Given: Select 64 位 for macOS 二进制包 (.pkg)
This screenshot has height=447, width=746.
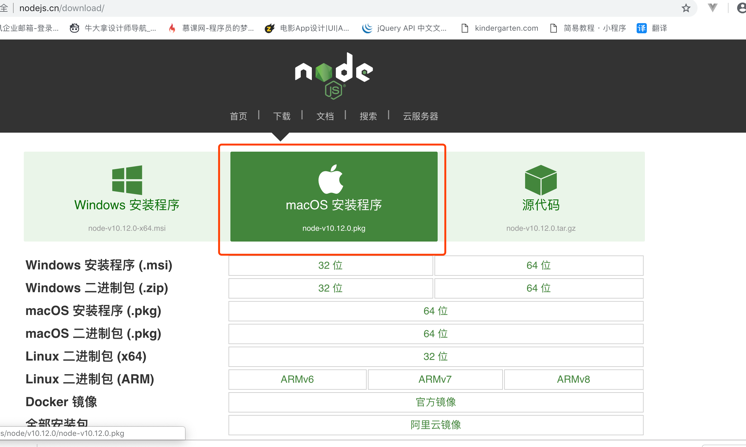Looking at the screenshot, I should (436, 334).
